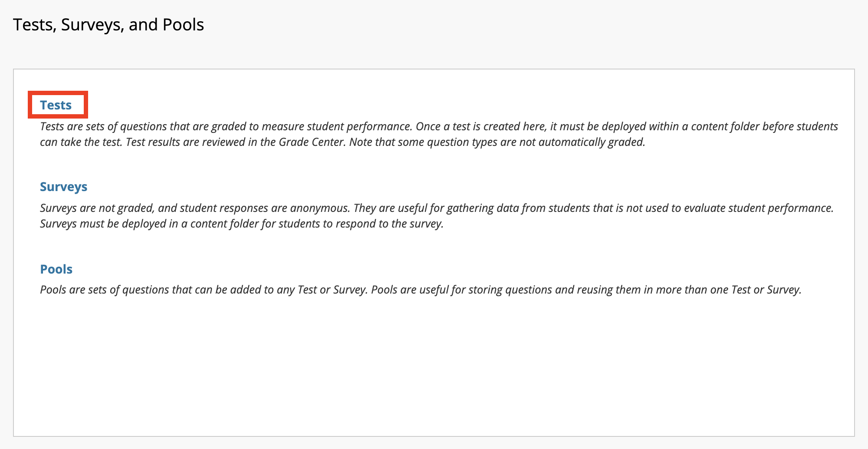This screenshot has height=449, width=868.
Task: Click the "Tests, Surveys, and Pools" page heading
Action: [108, 25]
